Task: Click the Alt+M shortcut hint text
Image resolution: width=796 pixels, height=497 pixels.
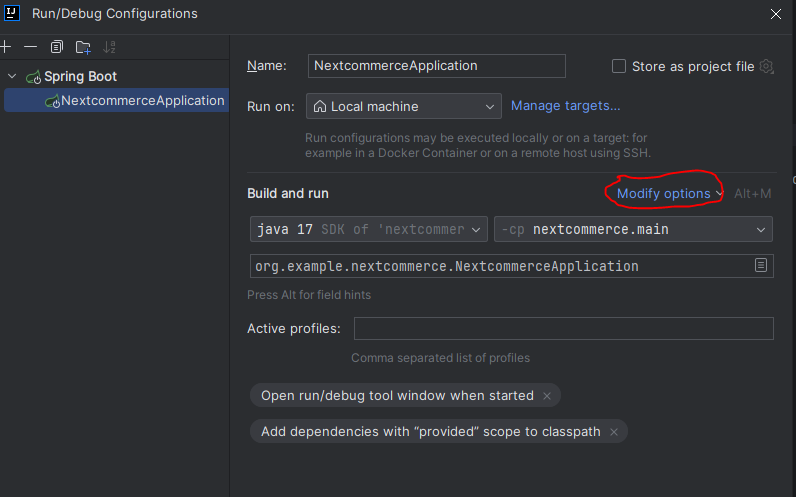Action: click(752, 194)
